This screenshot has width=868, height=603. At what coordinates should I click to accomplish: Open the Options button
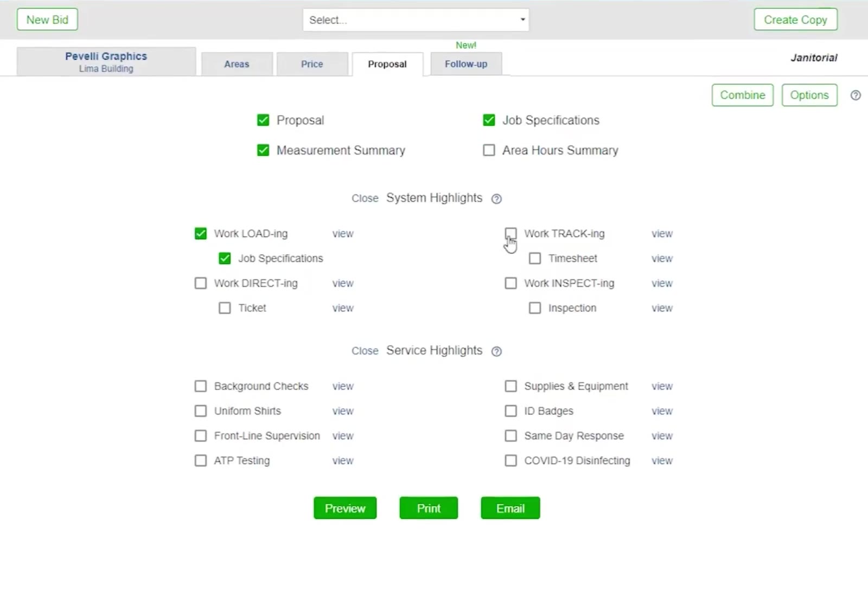point(809,95)
